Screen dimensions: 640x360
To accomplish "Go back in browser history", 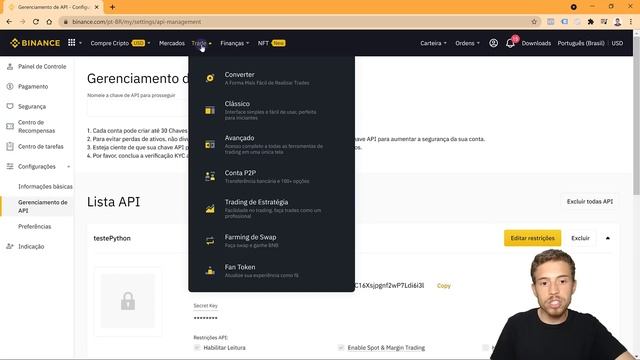I will coord(9,22).
